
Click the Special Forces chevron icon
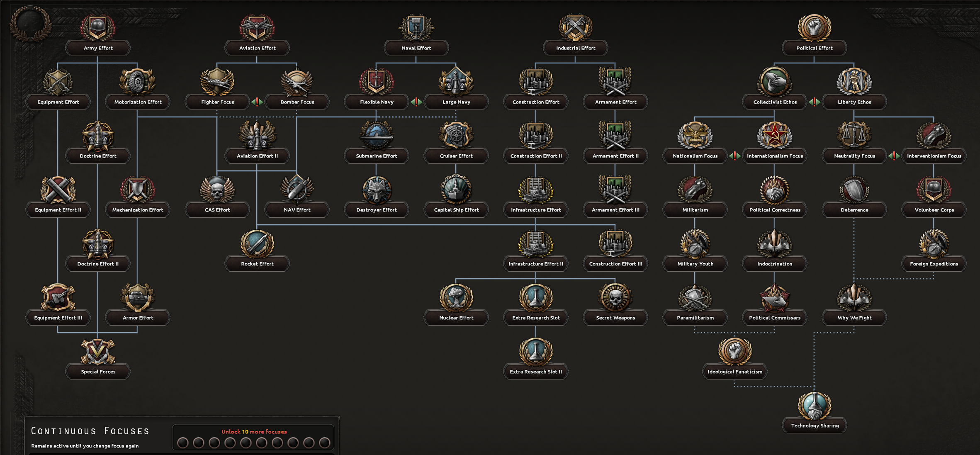click(x=97, y=351)
